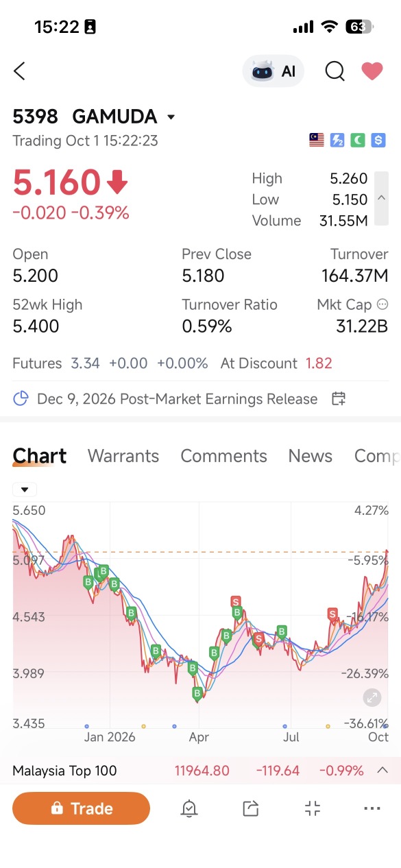Screen dimensions: 401x868
Task: Open the chart period dropdown arrow
Action: coord(25,490)
